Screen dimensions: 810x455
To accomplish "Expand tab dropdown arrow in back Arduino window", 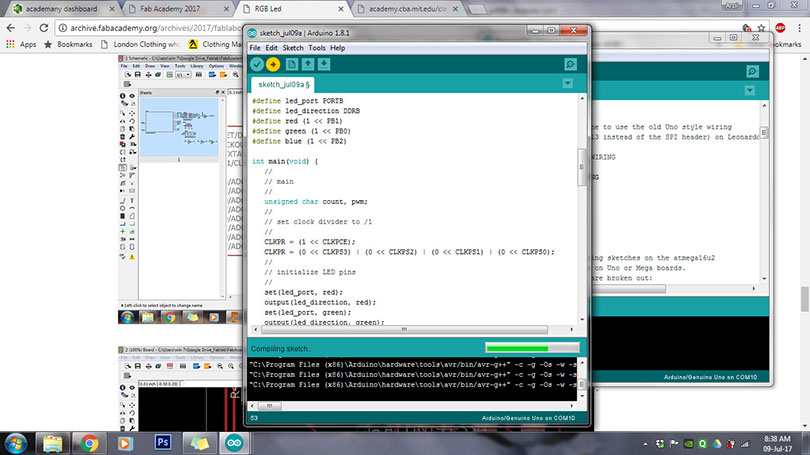I will point(750,90).
